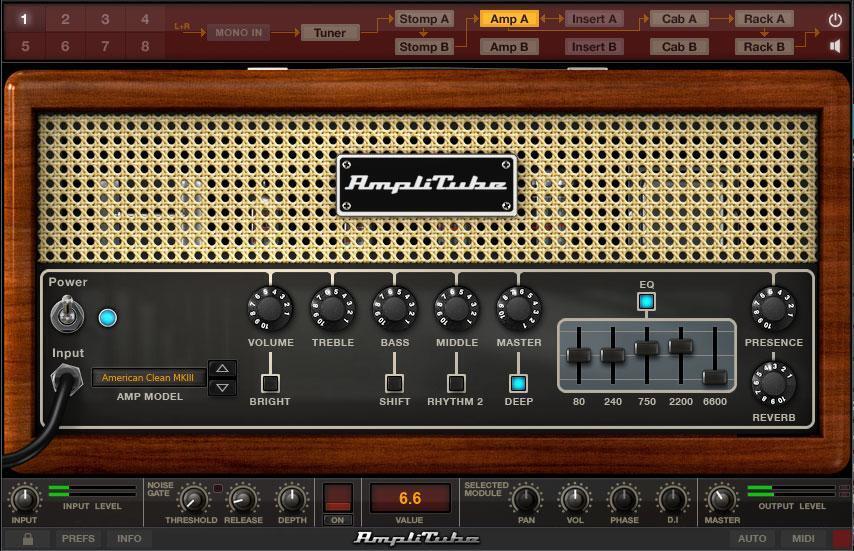Click the amp MASTER knob above DEEP
Screen dimensions: 854x551
pyautogui.click(x=519, y=309)
